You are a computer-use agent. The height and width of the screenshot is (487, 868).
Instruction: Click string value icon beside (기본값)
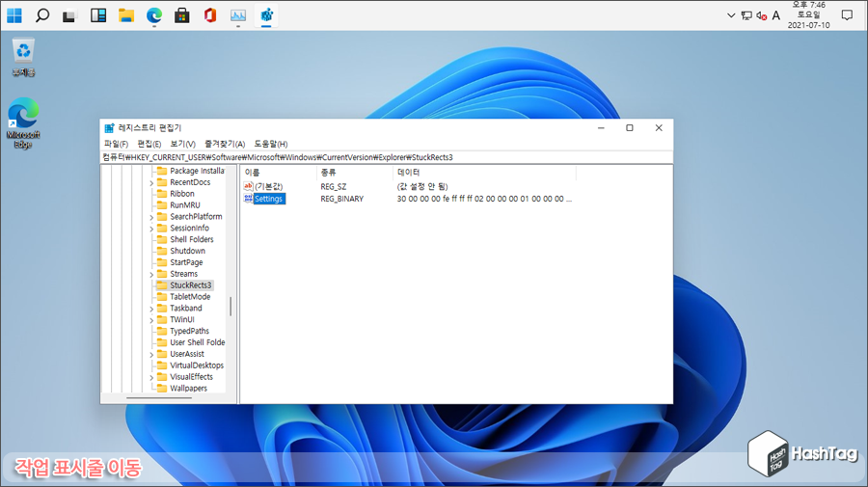click(x=248, y=186)
